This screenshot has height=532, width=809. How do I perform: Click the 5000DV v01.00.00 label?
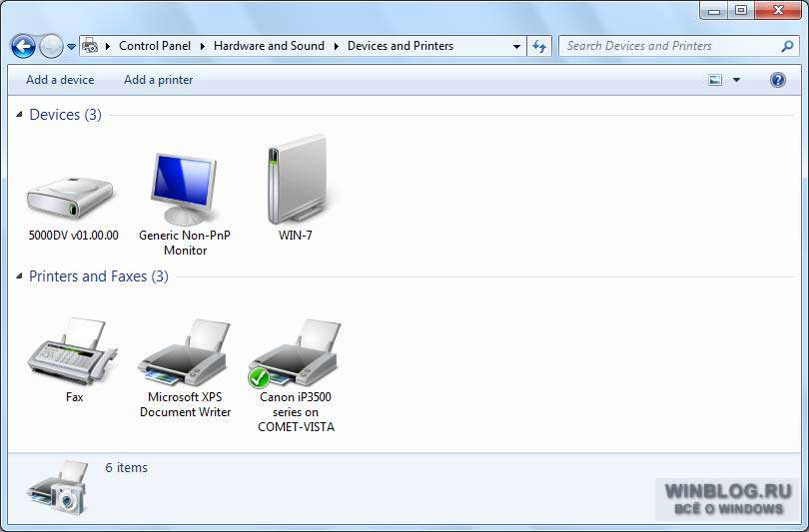click(x=73, y=236)
